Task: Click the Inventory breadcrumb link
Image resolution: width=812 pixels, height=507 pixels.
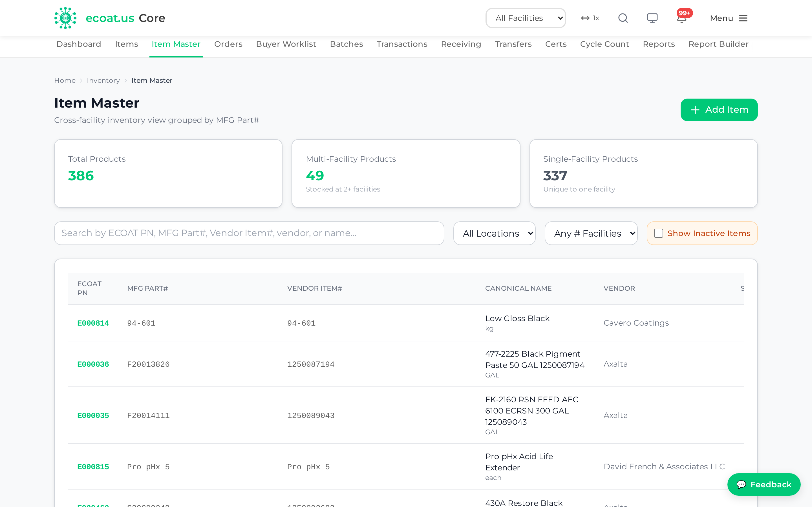Action: pyautogui.click(x=103, y=81)
